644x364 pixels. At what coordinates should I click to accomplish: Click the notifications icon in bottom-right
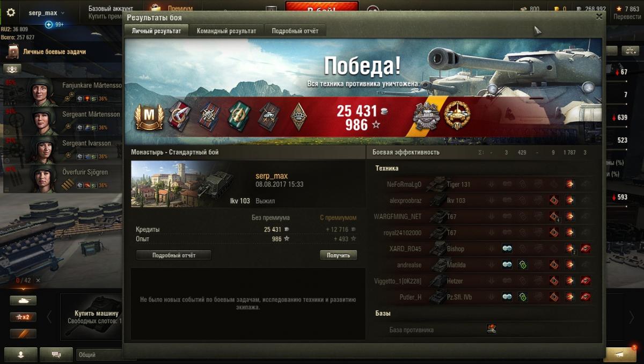pos(620,354)
